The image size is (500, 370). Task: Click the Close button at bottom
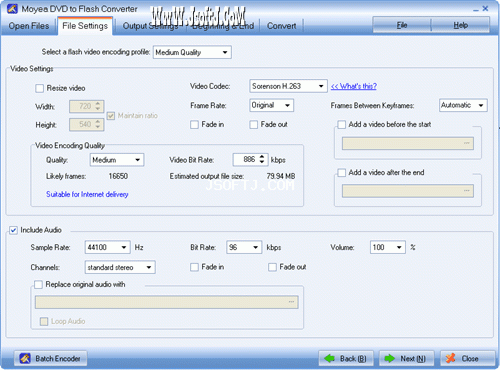(467, 359)
